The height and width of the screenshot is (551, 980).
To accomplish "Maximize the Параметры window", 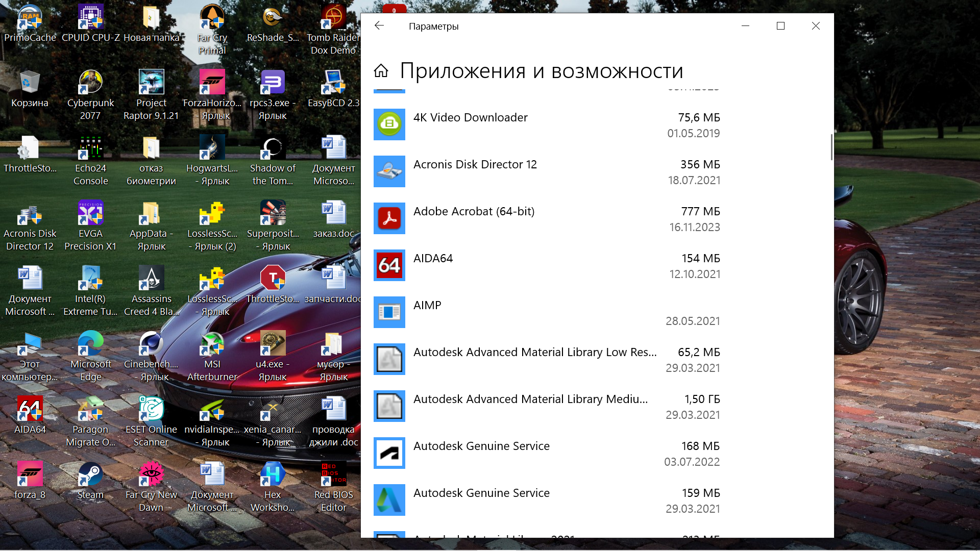I will click(x=780, y=26).
